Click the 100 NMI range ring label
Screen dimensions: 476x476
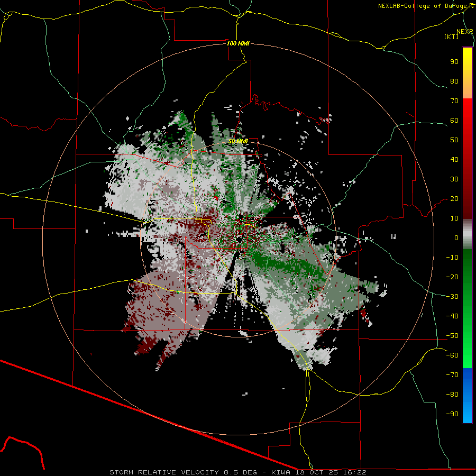[x=238, y=43]
